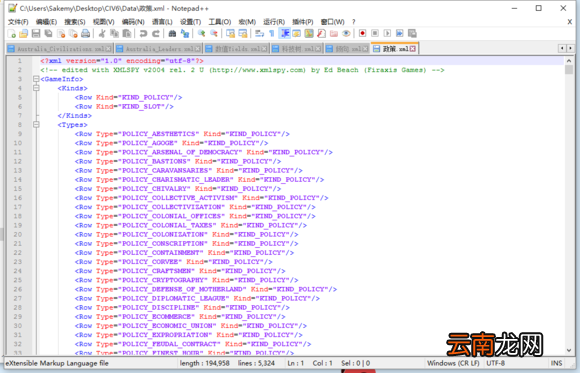Screen dimensions: 580x373
Task: Open the Function List toolbar icon
Action: pos(321,34)
